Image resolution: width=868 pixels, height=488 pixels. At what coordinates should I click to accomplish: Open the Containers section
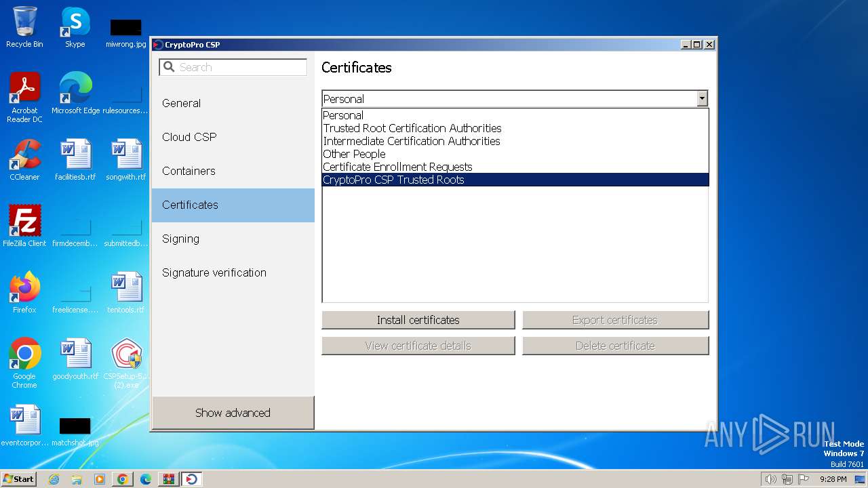[x=233, y=171]
